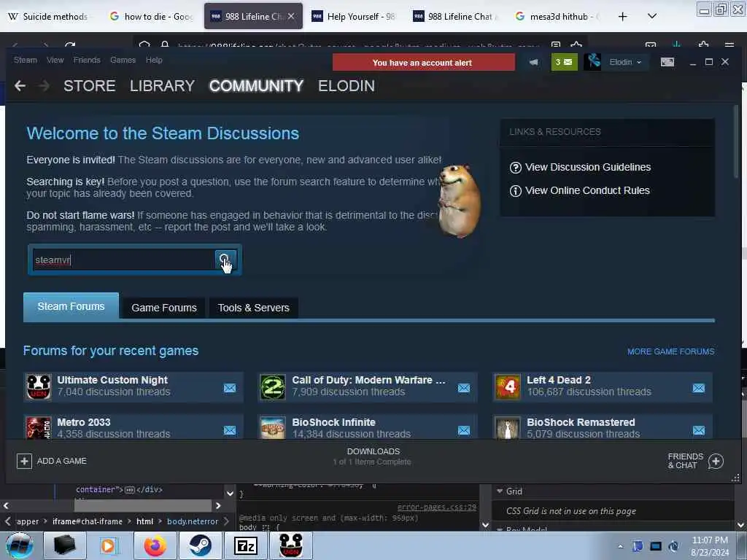The width and height of the screenshot is (747, 560).
Task: Open the View menu
Action: point(55,60)
